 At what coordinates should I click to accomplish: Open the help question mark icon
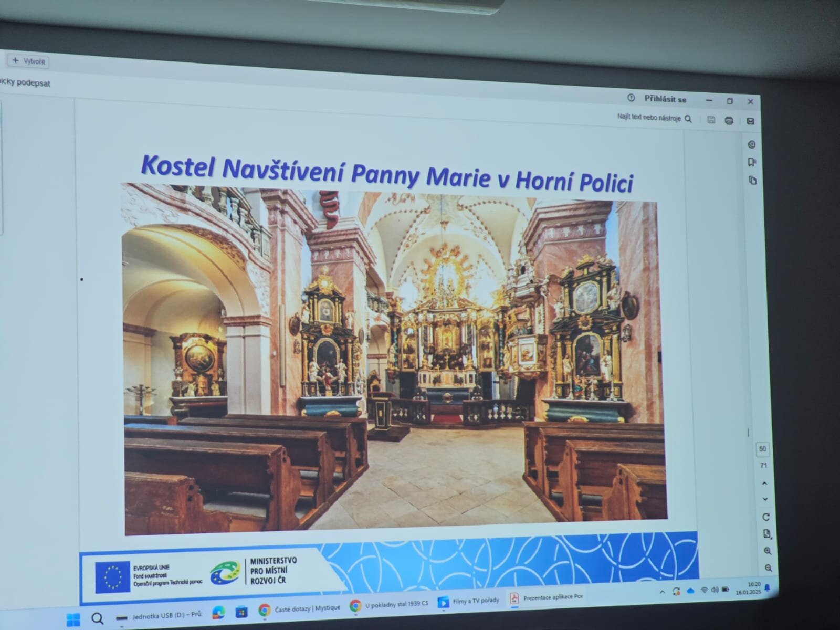click(x=631, y=98)
